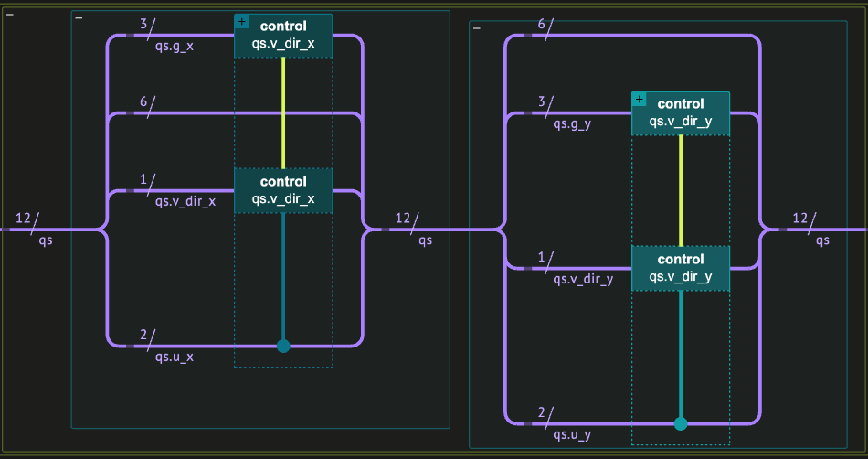This screenshot has width=868, height=459.
Task: Collapse the outermost circuit block with minus
Action: 9,15
